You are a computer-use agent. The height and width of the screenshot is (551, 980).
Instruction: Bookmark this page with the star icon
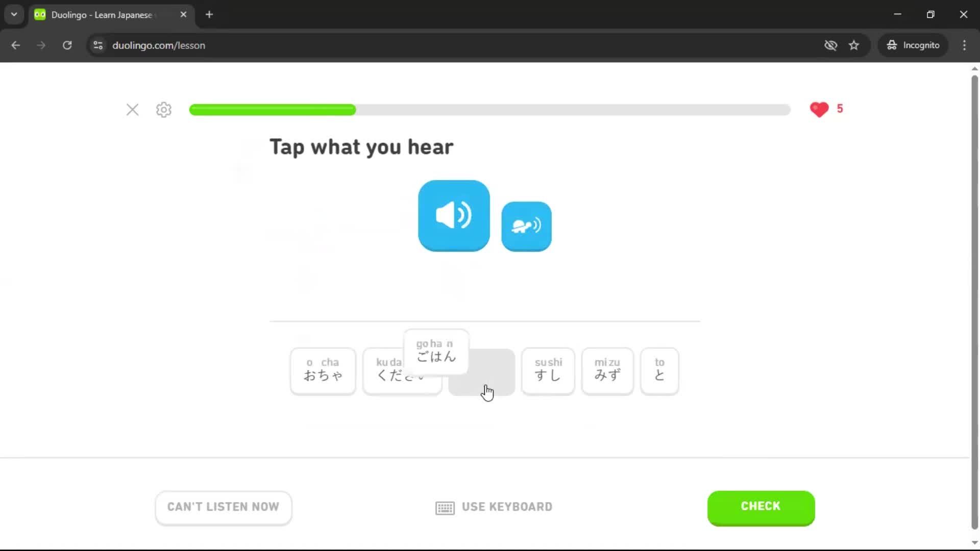pos(854,45)
